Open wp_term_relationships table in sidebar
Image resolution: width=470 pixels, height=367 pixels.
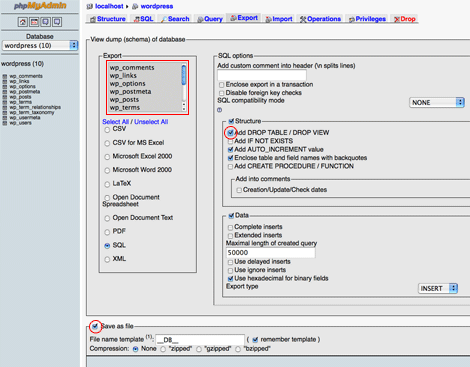tap(35, 107)
